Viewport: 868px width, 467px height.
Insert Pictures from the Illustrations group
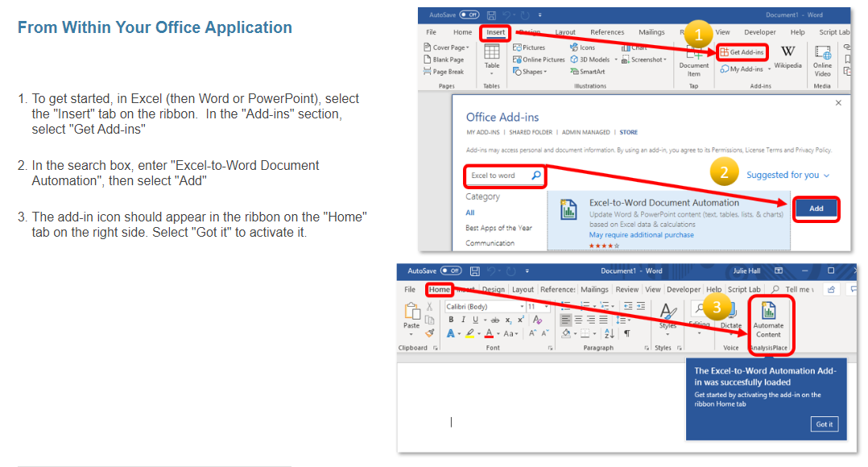click(529, 48)
